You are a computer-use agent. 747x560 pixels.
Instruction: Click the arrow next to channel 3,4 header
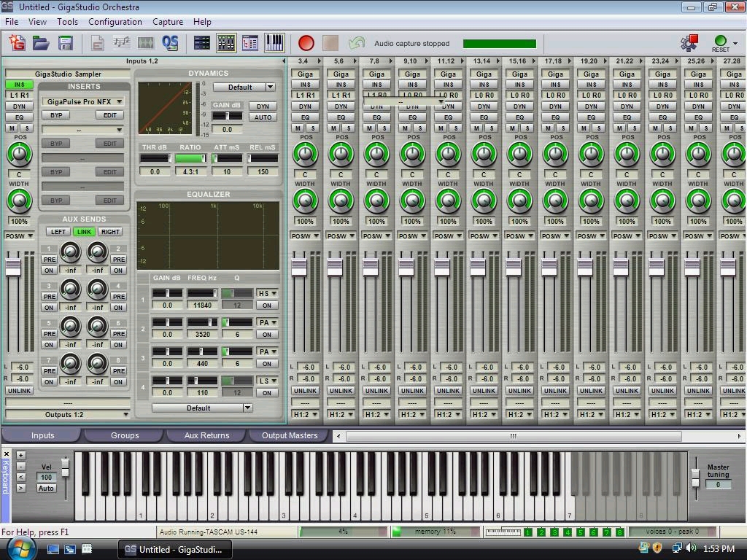(320, 61)
